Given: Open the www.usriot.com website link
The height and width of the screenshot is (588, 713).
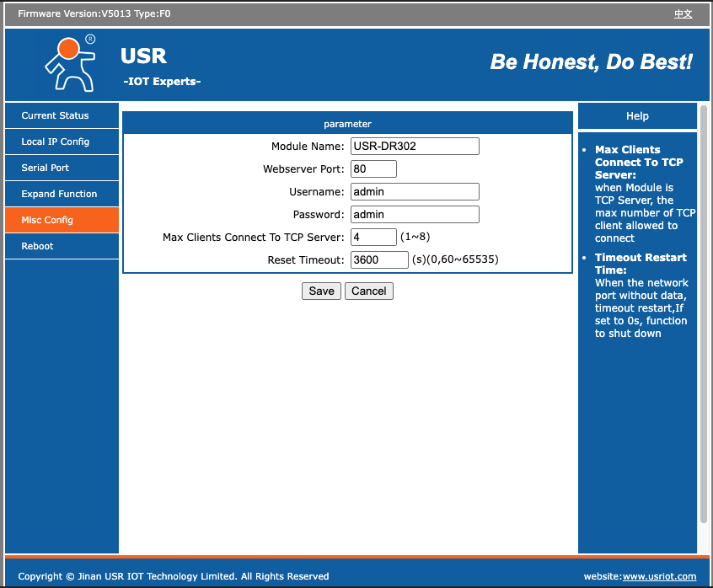Looking at the screenshot, I should 659,576.
